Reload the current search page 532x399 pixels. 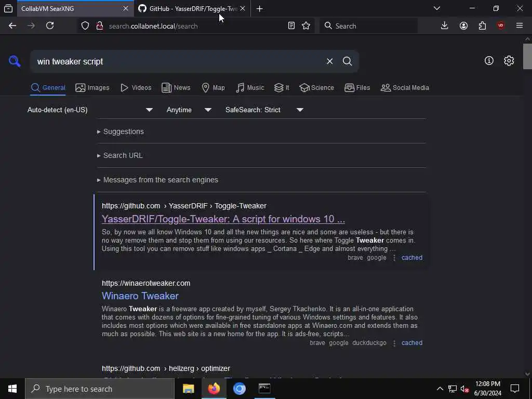tap(50, 26)
